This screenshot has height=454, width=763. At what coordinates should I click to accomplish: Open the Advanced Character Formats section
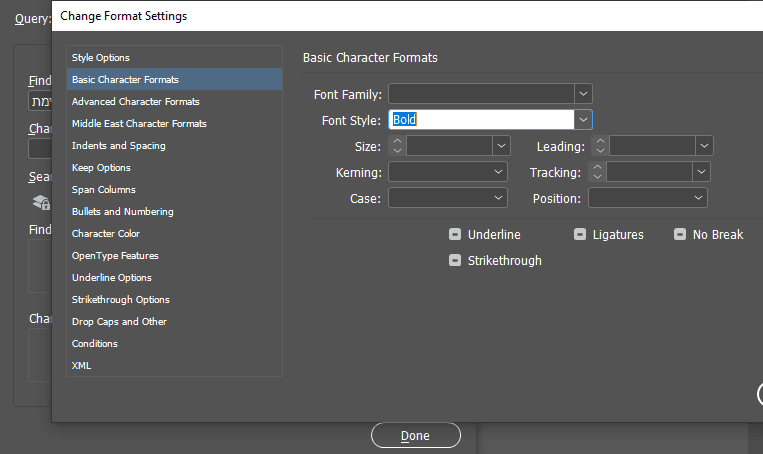(x=135, y=102)
